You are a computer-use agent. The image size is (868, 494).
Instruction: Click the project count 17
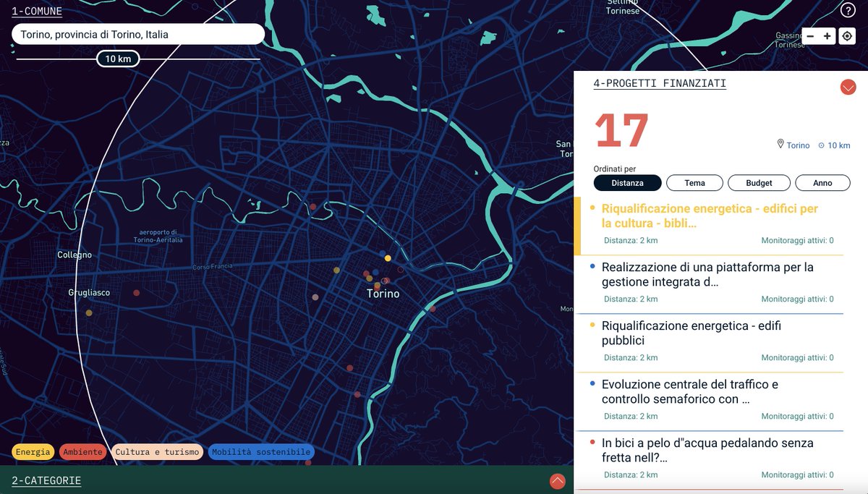(621, 131)
